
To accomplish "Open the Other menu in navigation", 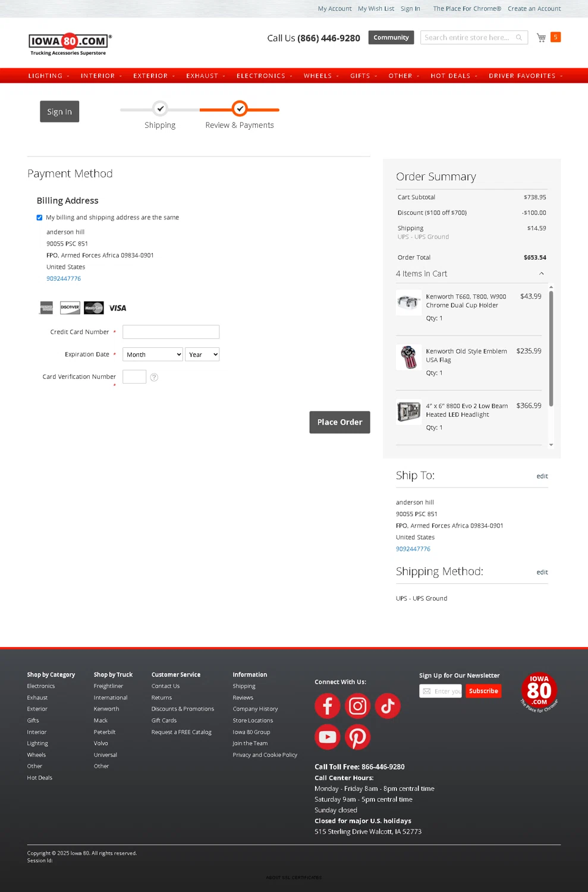I will tap(404, 76).
